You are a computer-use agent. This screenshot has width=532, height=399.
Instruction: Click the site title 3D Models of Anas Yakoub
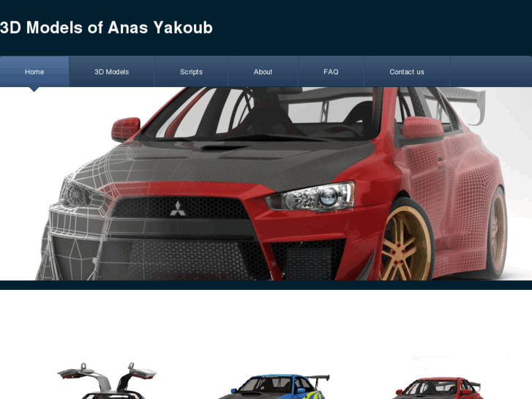(x=106, y=28)
